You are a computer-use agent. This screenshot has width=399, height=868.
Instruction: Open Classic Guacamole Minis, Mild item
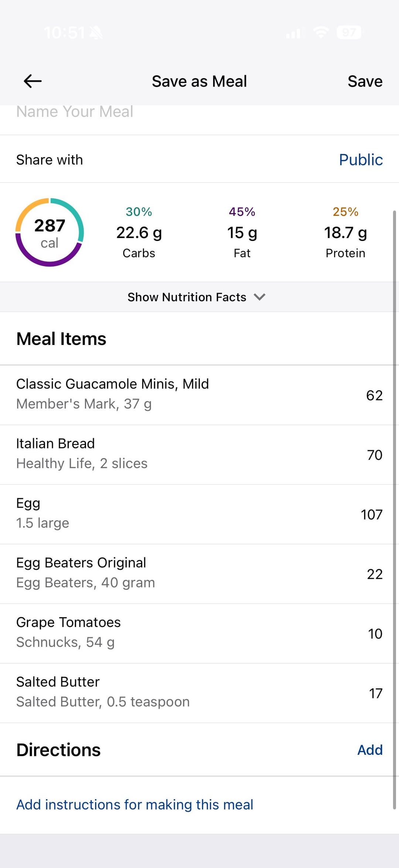pos(112,394)
